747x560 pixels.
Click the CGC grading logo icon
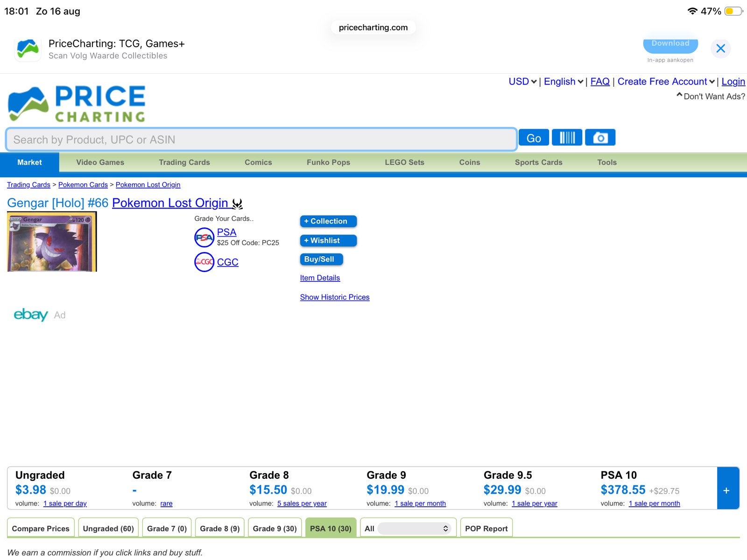pos(204,262)
